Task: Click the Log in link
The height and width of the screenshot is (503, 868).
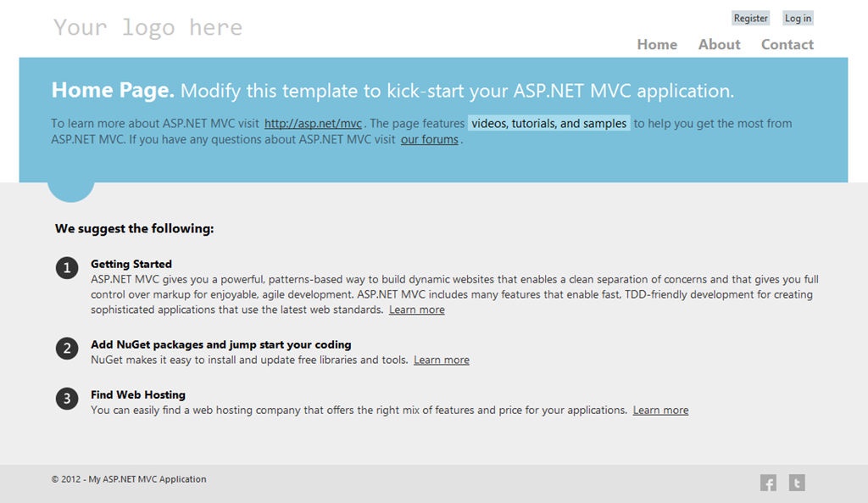Action: pyautogui.click(x=798, y=19)
